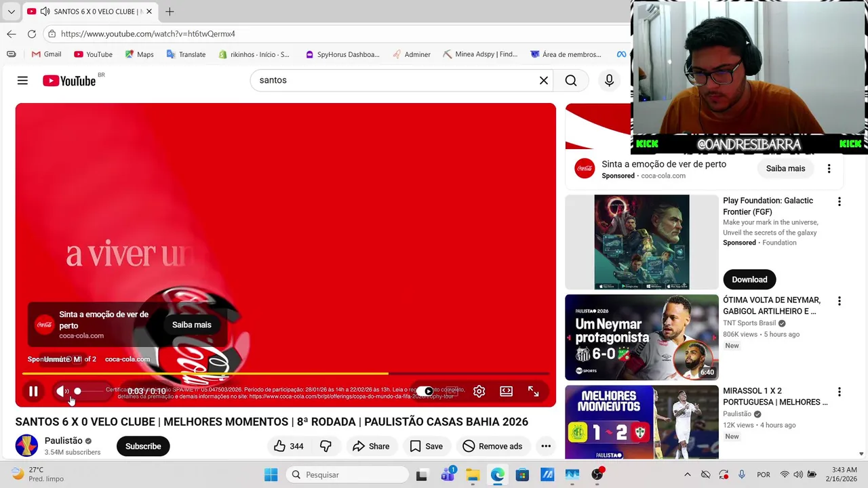Open the Translate bookmark

click(x=186, y=54)
